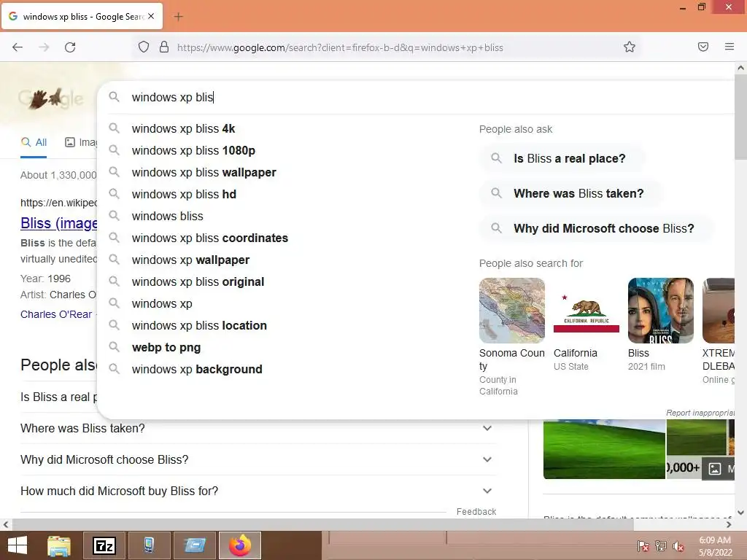Click the vertical scrollbar thumb
The width and height of the screenshot is (747, 560).
pos(740,117)
